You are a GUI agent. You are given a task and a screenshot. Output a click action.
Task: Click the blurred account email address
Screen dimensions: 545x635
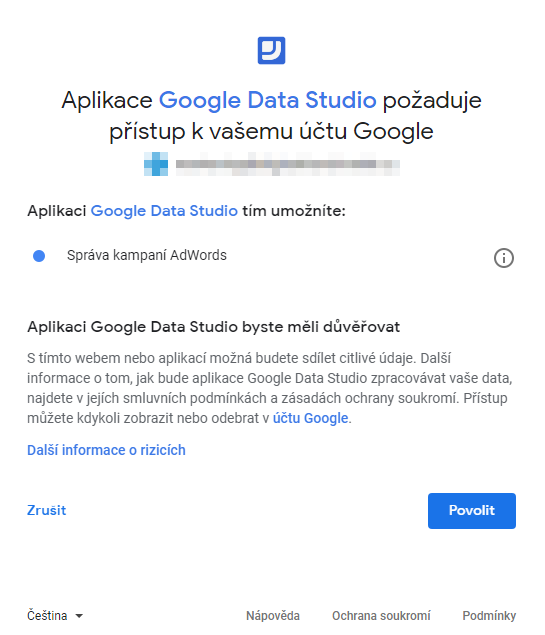(x=288, y=164)
